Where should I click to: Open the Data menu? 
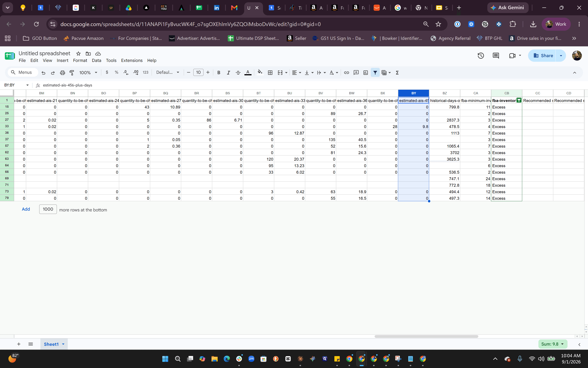(x=96, y=60)
